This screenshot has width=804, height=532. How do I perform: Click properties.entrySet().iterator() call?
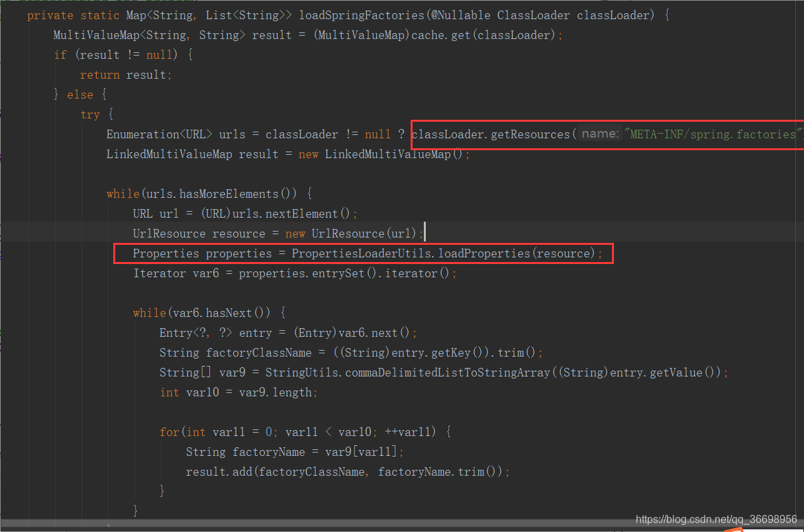click(x=345, y=273)
